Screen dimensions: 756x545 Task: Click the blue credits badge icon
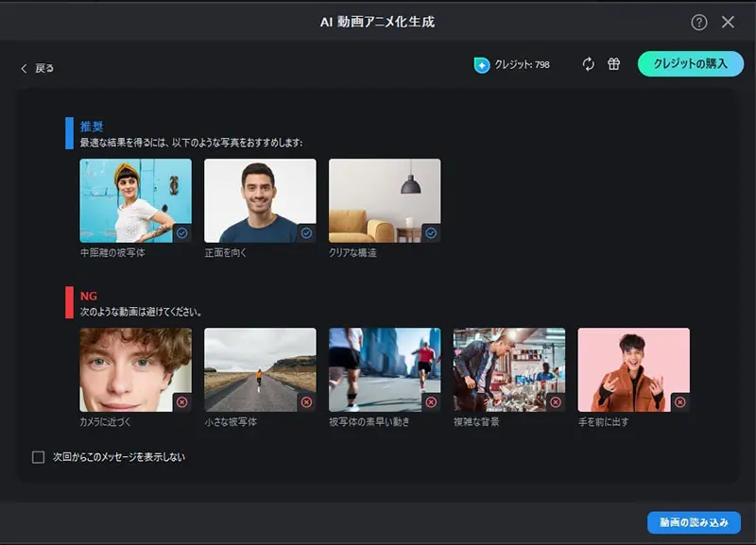[x=483, y=65]
